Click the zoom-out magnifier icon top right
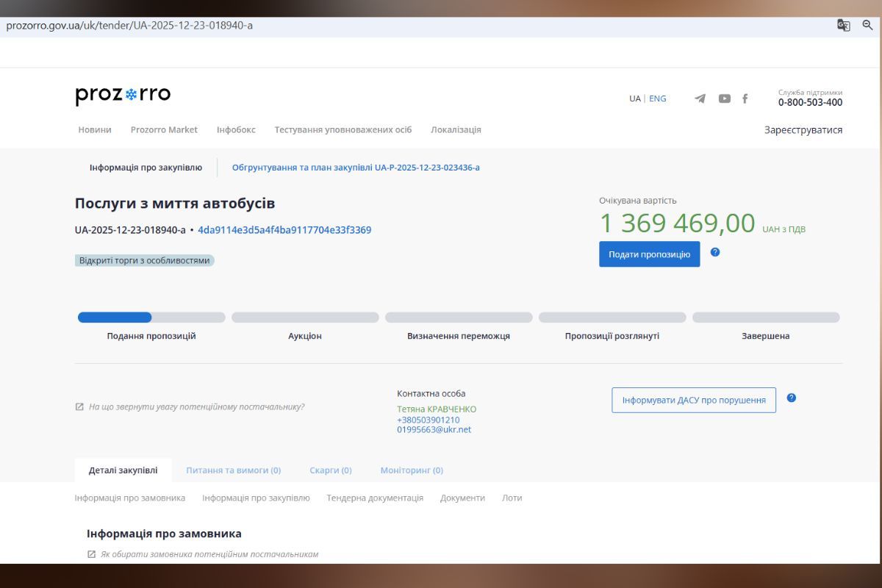The height and width of the screenshot is (588, 882). click(867, 24)
